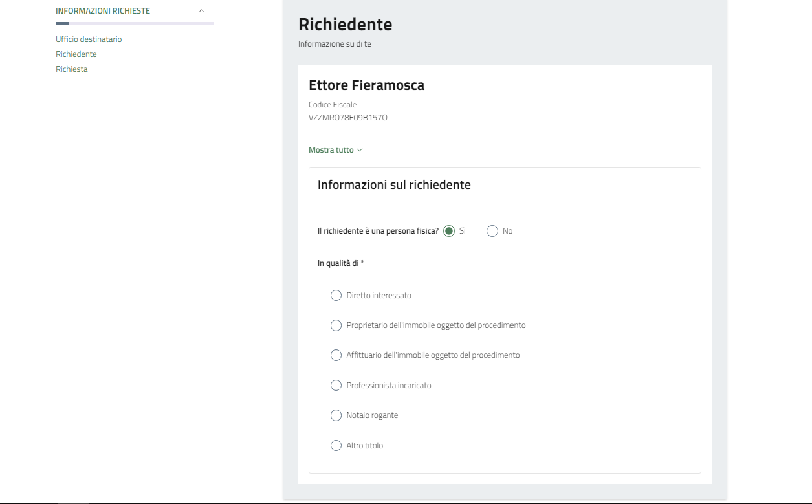The width and height of the screenshot is (812, 504).
Task: Open the Ufficio destinatario sidebar link
Action: (x=89, y=39)
